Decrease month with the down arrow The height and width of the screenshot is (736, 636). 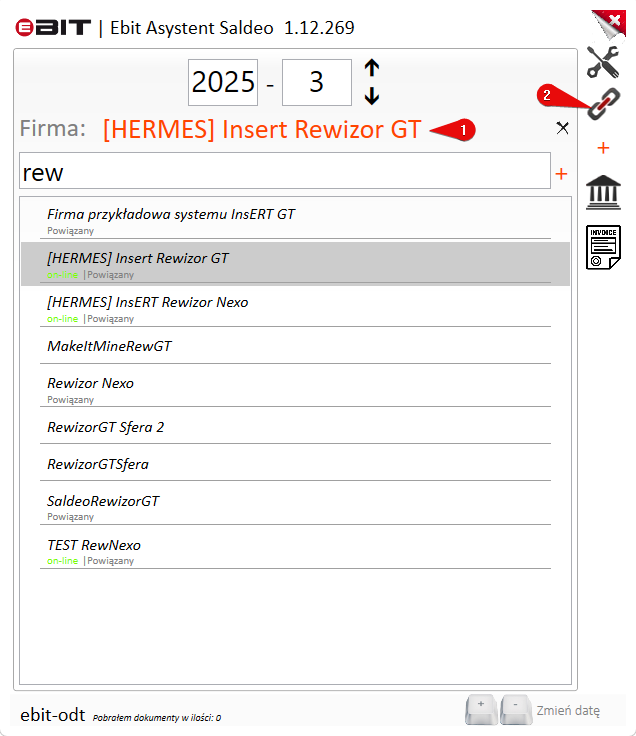click(372, 96)
